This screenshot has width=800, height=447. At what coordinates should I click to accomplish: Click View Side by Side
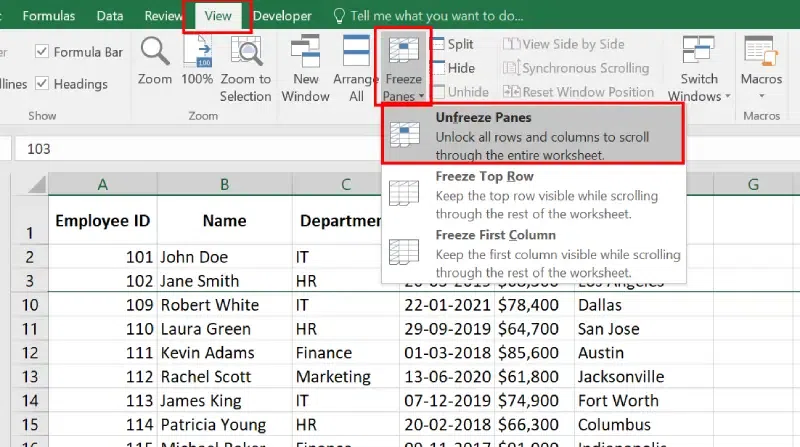coord(563,44)
